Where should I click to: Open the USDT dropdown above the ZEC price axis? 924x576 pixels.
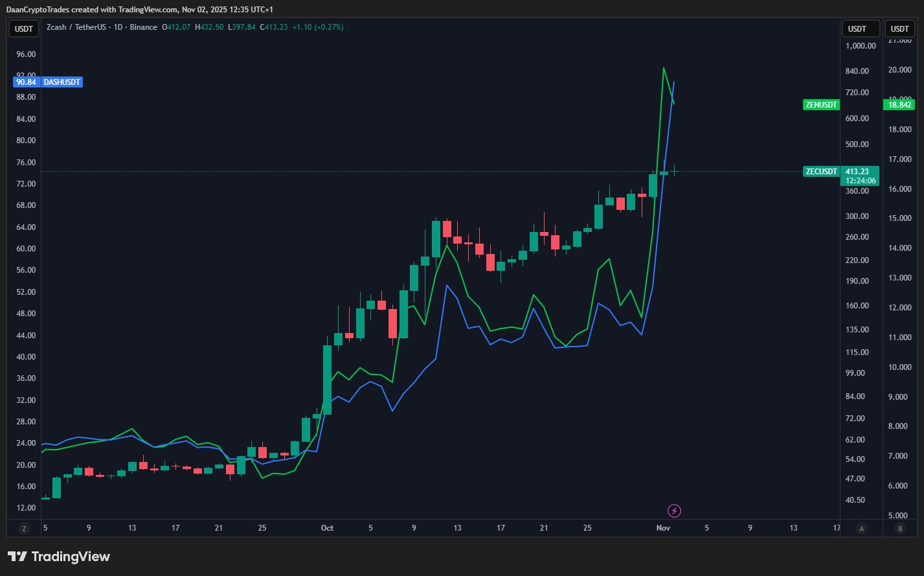pyautogui.click(x=860, y=29)
